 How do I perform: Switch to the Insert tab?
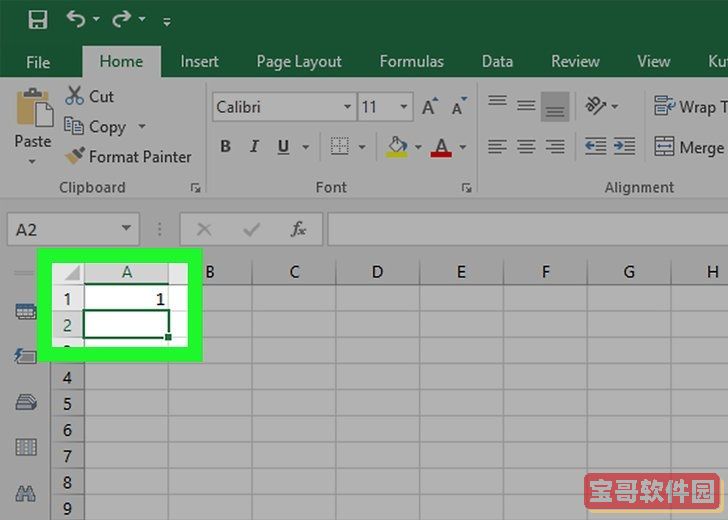(199, 61)
